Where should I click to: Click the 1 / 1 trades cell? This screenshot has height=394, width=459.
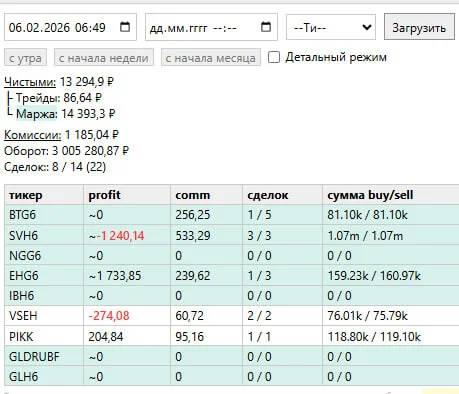pyautogui.click(x=282, y=337)
